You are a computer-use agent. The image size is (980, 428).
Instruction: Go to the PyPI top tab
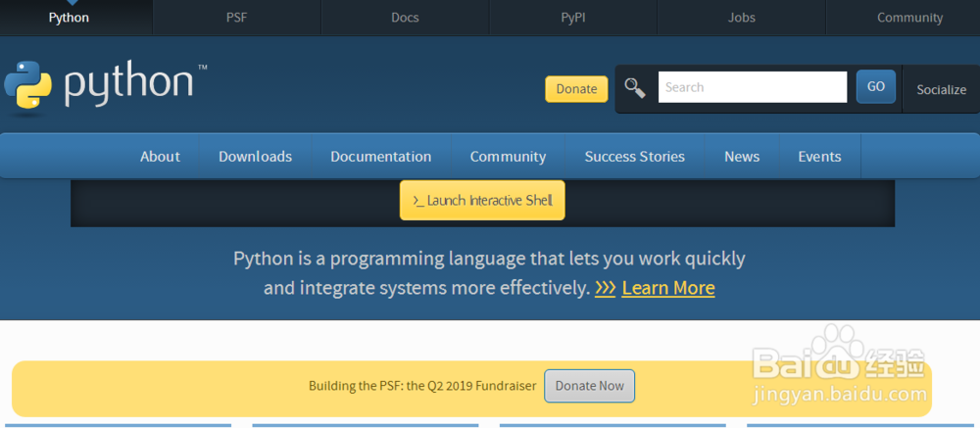pyautogui.click(x=573, y=18)
